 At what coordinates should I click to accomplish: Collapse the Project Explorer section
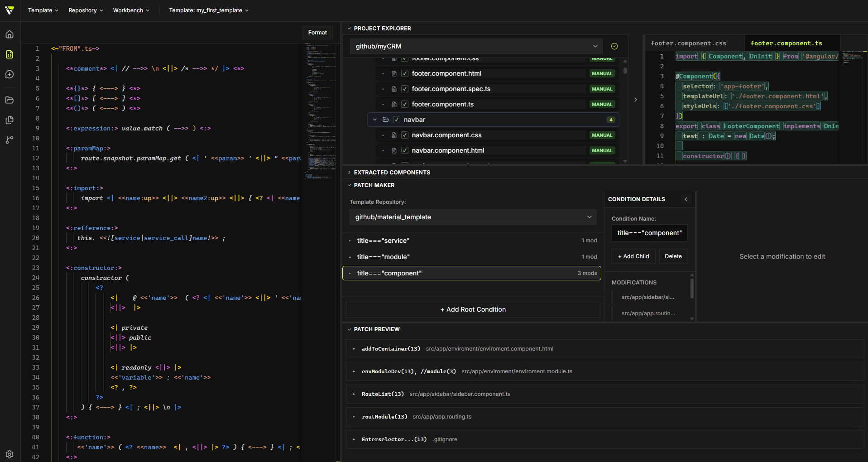[x=349, y=29]
